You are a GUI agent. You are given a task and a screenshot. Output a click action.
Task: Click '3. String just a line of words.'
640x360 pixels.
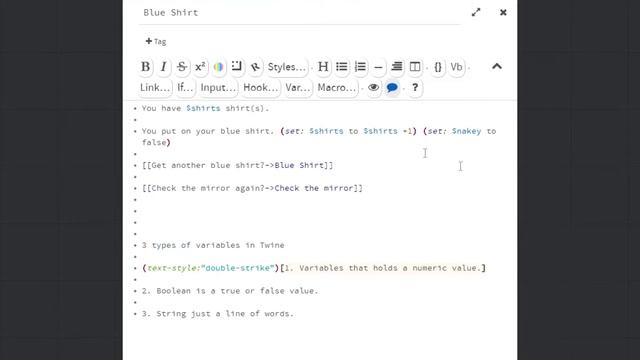(218, 314)
